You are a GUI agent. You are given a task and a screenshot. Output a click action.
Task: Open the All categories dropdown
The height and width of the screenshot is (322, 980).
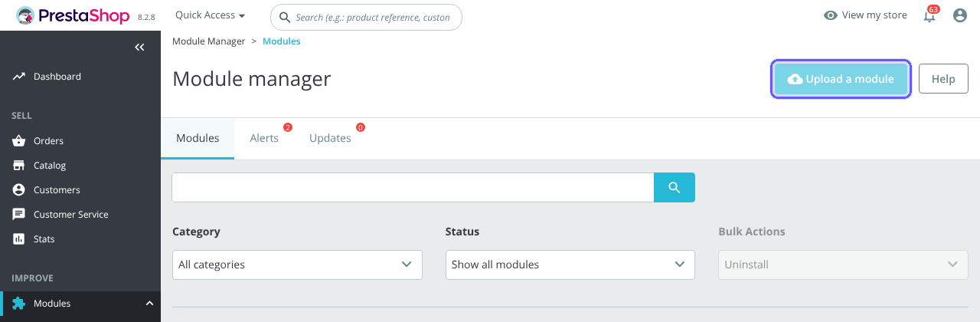click(x=297, y=264)
